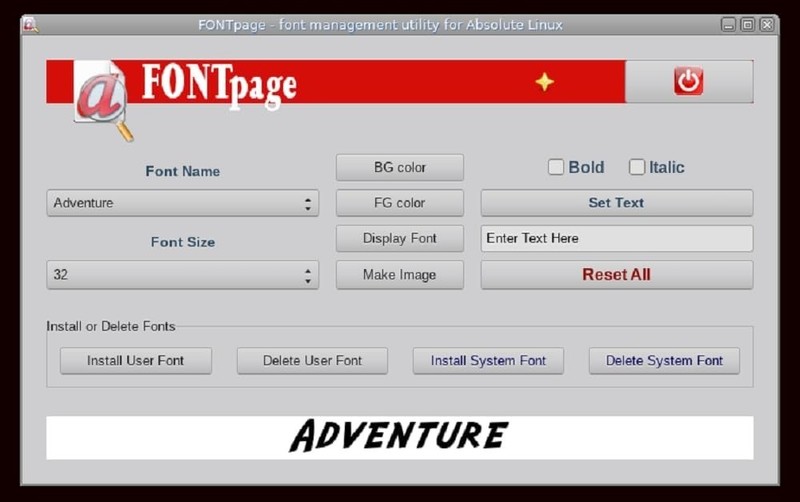Click the red power quit icon

click(x=688, y=81)
